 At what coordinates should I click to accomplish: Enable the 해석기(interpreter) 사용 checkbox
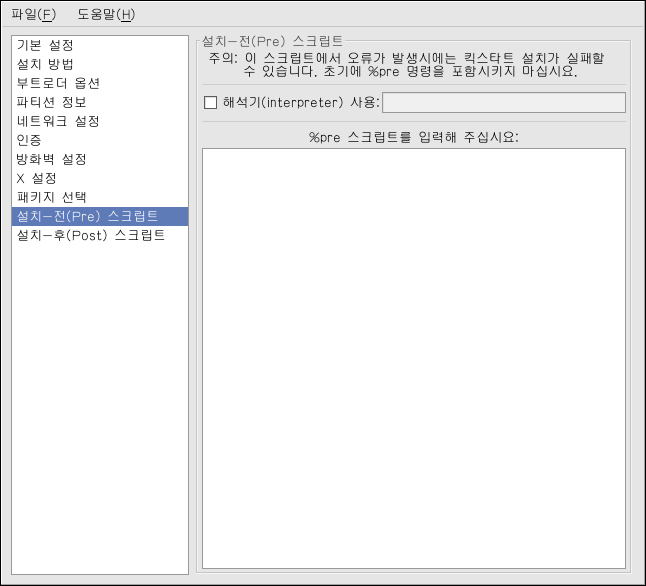click(x=210, y=102)
